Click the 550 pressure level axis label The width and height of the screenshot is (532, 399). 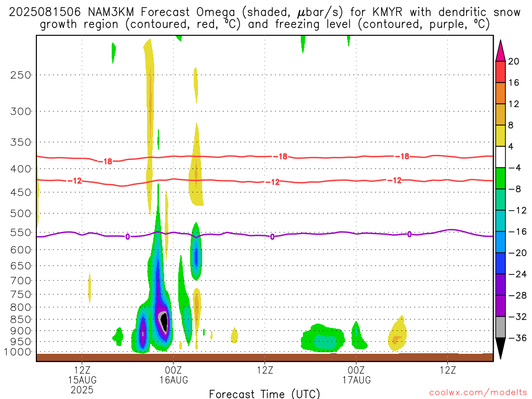21,232
